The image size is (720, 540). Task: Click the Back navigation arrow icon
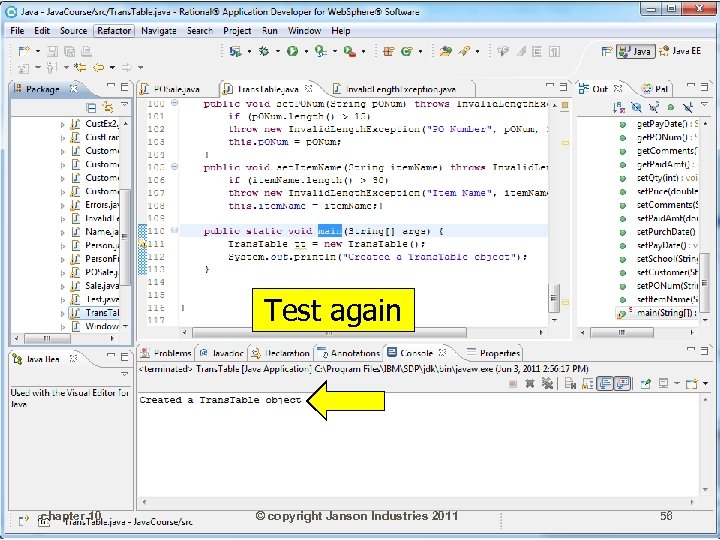click(98, 68)
